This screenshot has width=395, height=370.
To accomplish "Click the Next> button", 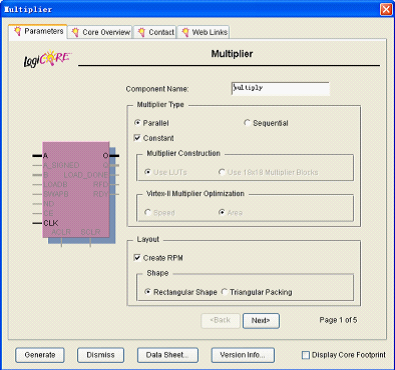I will [261, 321].
